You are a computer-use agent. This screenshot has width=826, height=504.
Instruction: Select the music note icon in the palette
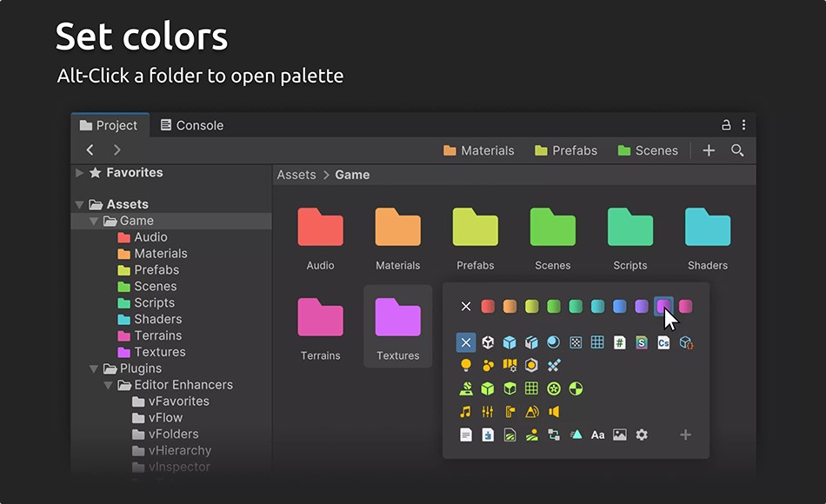click(466, 410)
